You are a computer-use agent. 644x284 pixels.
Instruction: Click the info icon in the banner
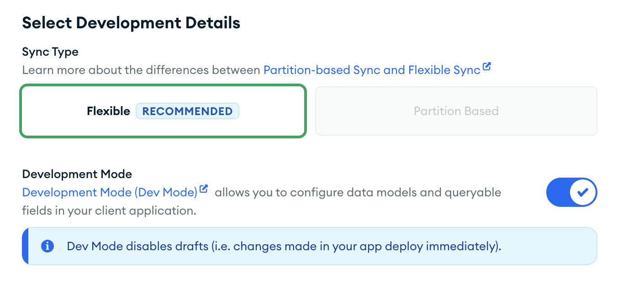click(x=48, y=246)
